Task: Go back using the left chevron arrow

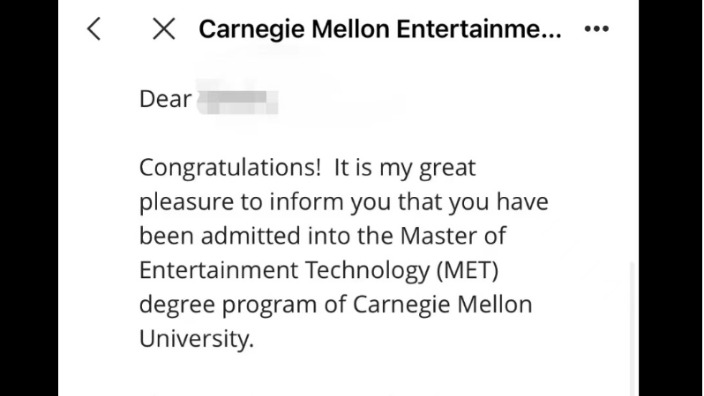Action: pos(94,29)
